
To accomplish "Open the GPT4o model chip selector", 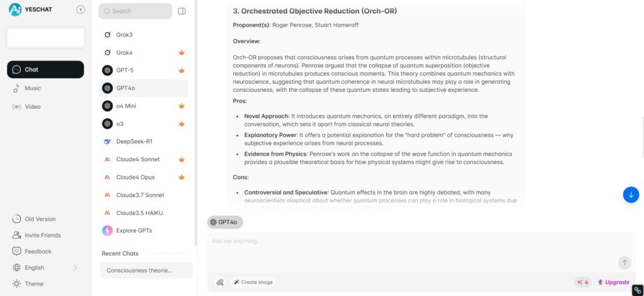I will pyautogui.click(x=225, y=222).
